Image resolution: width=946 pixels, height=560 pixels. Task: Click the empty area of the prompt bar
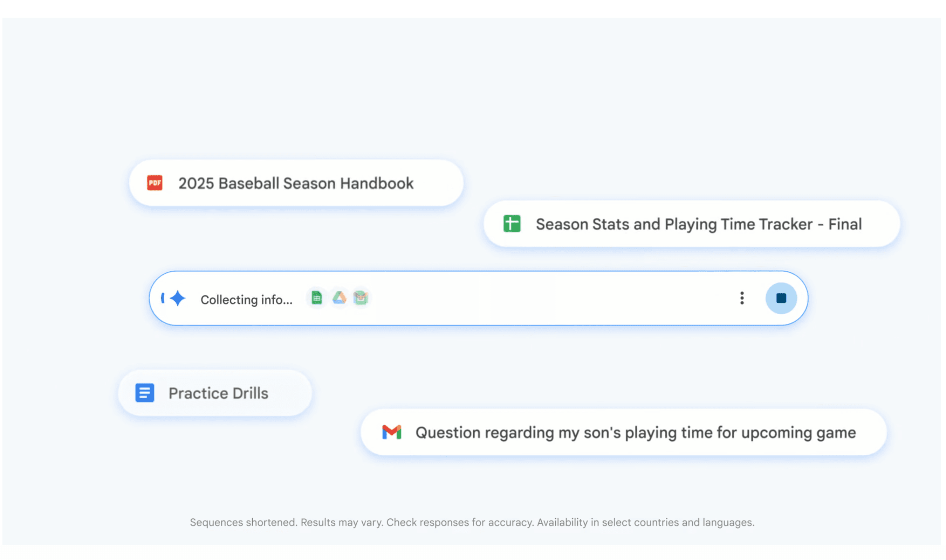coord(548,299)
